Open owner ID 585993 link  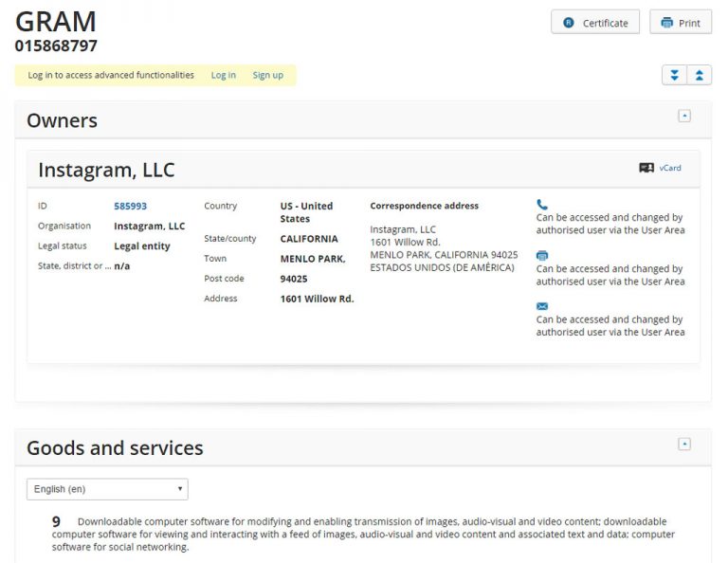tap(131, 206)
